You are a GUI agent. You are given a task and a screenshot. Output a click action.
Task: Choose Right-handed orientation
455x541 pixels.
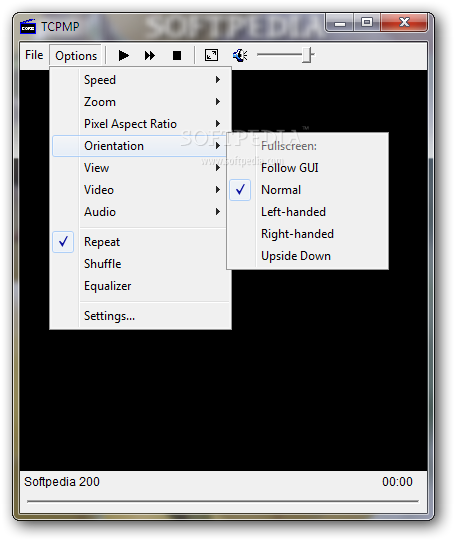click(x=308, y=234)
